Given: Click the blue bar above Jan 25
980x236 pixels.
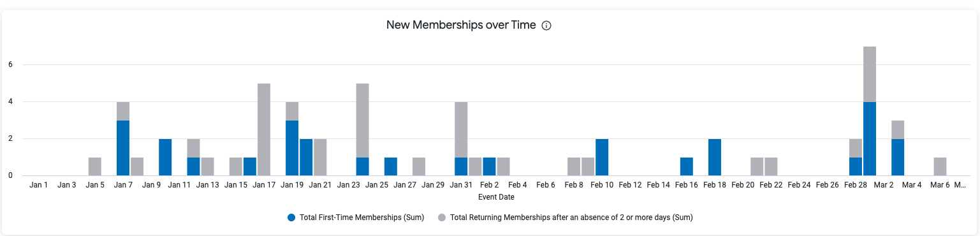Looking at the screenshot, I should pyautogui.click(x=391, y=166).
